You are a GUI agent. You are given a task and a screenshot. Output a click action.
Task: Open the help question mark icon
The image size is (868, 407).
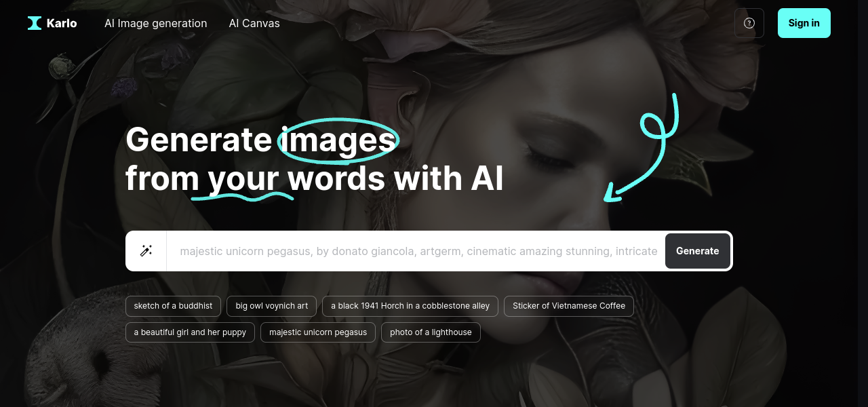coord(749,23)
